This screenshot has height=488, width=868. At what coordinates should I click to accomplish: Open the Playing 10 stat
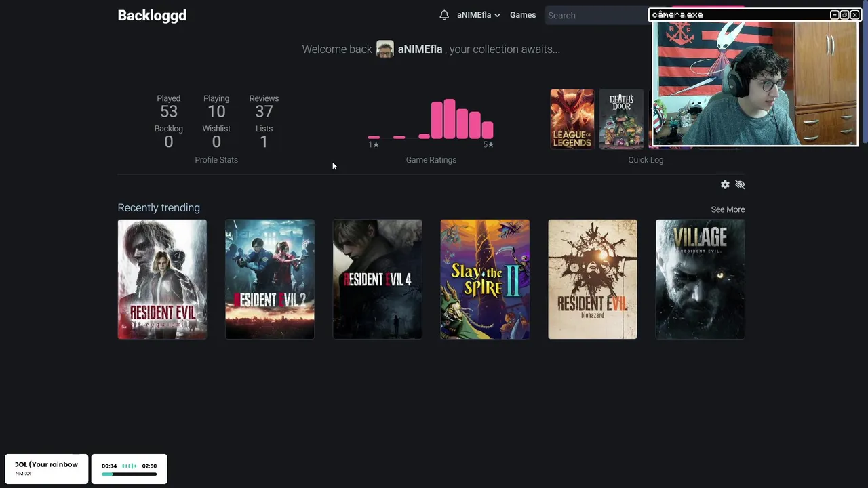click(x=216, y=106)
